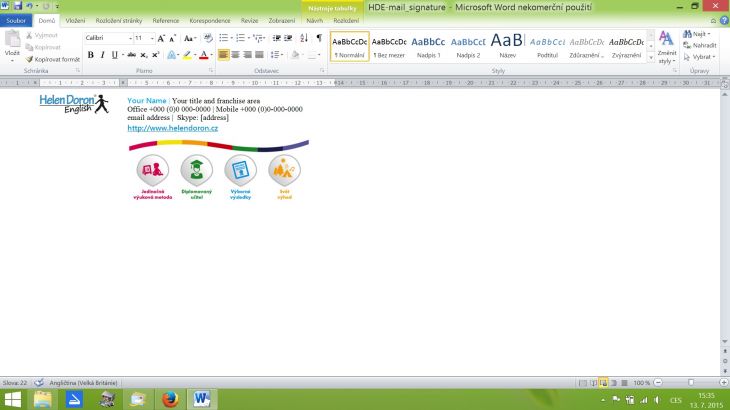This screenshot has height=410, width=730.
Task: Toggle bold formatting
Action: 91,55
